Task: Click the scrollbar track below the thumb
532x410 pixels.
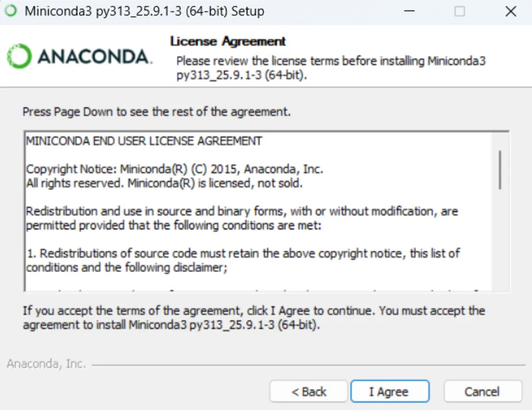Action: click(x=500, y=243)
